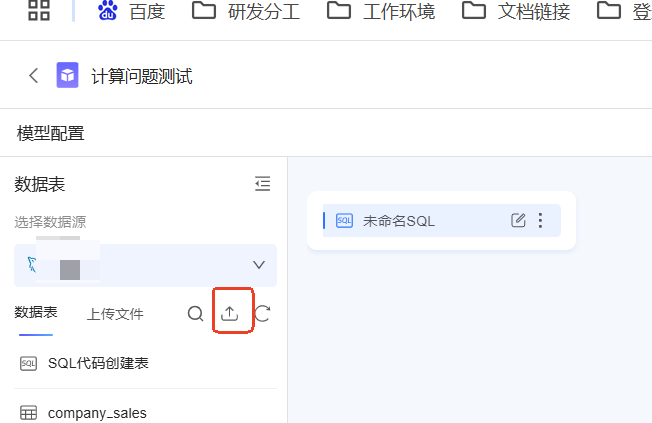
Task: Select SQL代码创建表 entry
Action: pyautogui.click(x=146, y=364)
